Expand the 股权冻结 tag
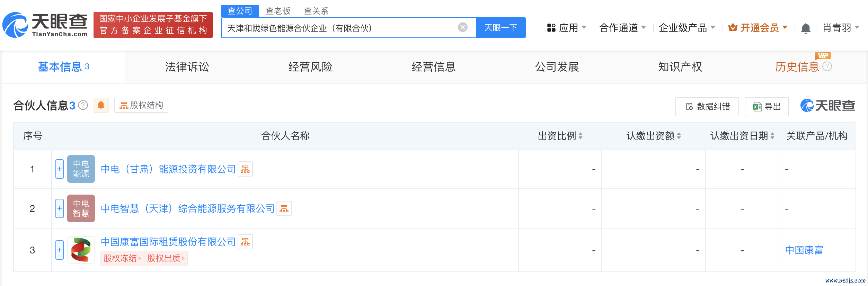868x286 pixels. click(x=122, y=258)
